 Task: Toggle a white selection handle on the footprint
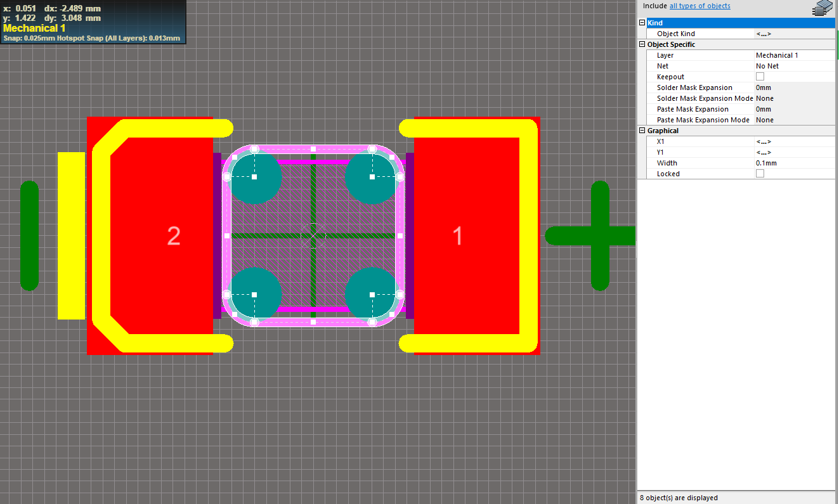[x=312, y=150]
